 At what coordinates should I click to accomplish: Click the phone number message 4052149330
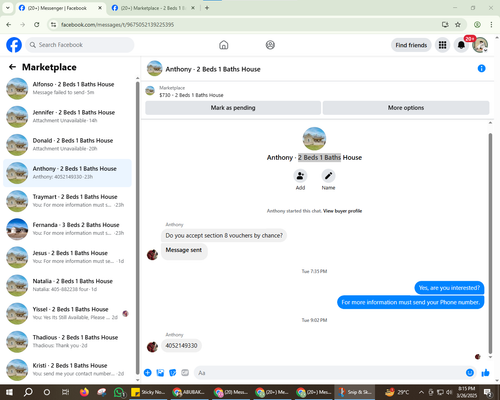(181, 346)
